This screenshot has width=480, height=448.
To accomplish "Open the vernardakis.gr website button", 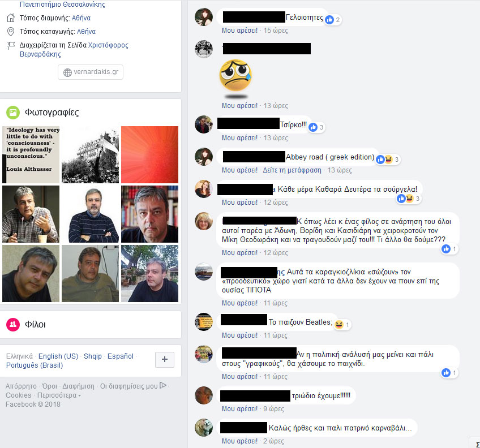I will 91,72.
